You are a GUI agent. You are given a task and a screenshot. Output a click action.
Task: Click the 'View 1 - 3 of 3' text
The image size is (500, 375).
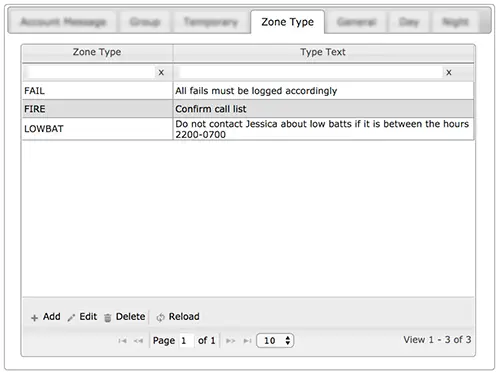coord(437,340)
